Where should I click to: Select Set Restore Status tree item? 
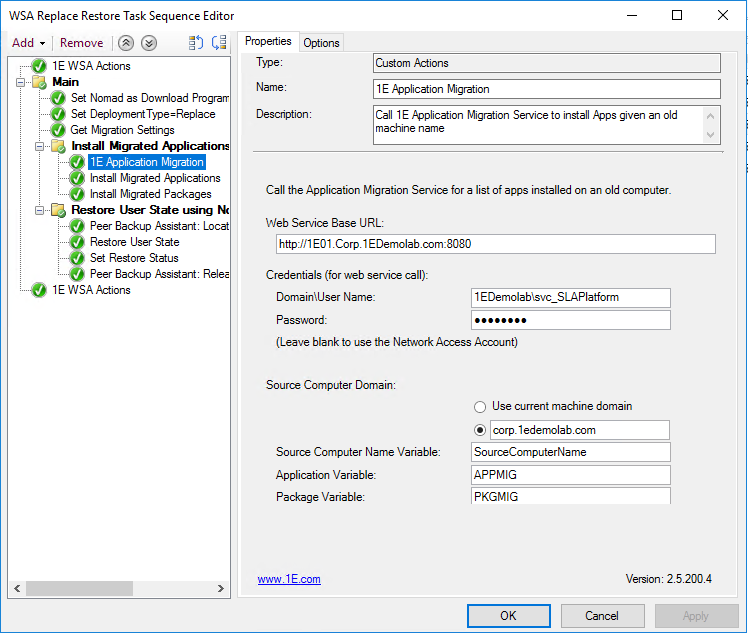(134, 258)
